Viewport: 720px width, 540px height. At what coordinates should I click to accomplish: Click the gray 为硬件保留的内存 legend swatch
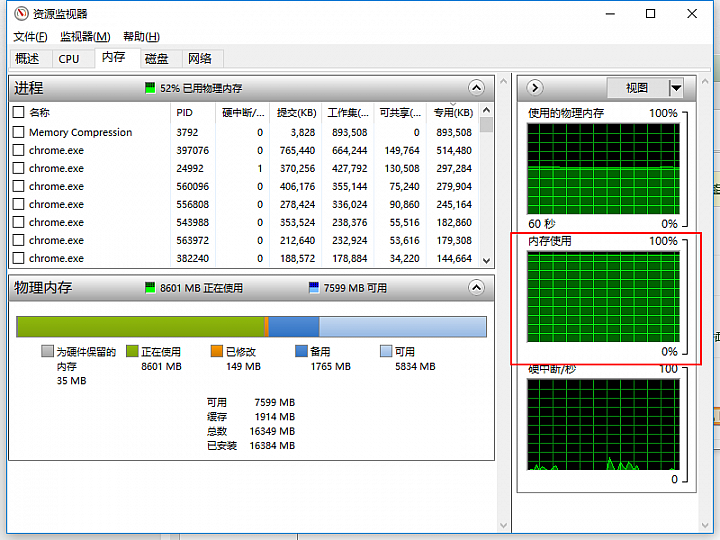click(x=47, y=351)
